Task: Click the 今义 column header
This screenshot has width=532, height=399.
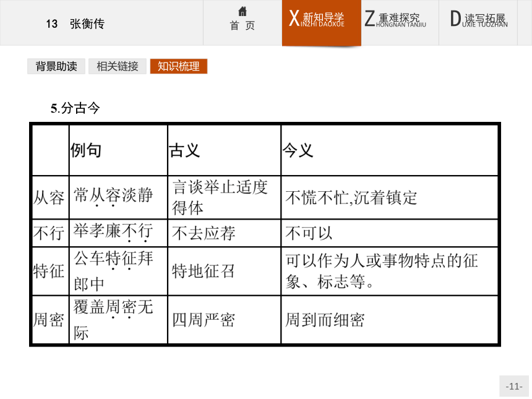Action: pyautogui.click(x=298, y=150)
